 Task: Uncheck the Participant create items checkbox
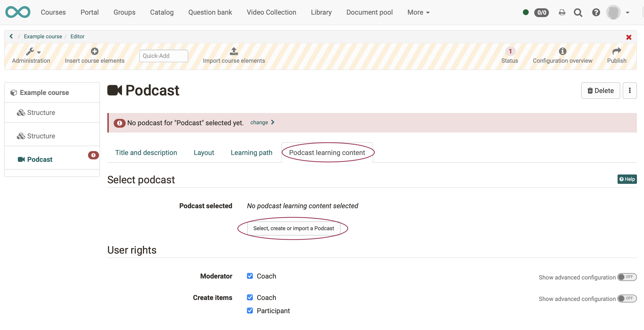coord(249,310)
